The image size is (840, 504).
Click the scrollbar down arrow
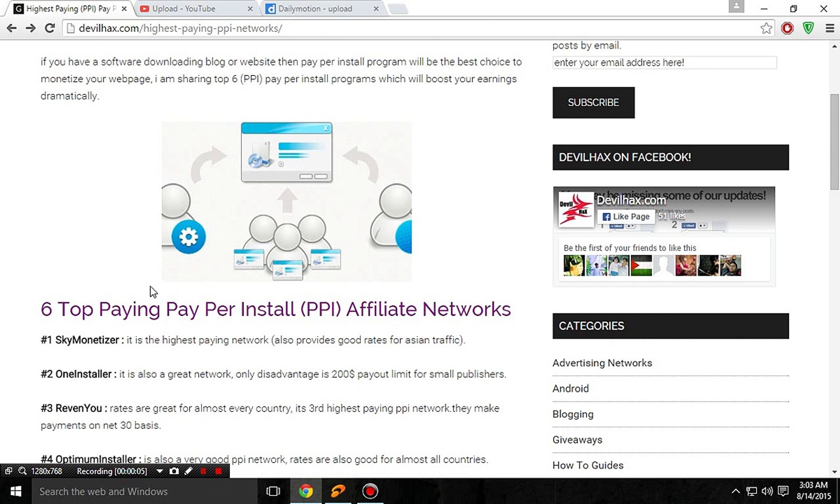834,472
